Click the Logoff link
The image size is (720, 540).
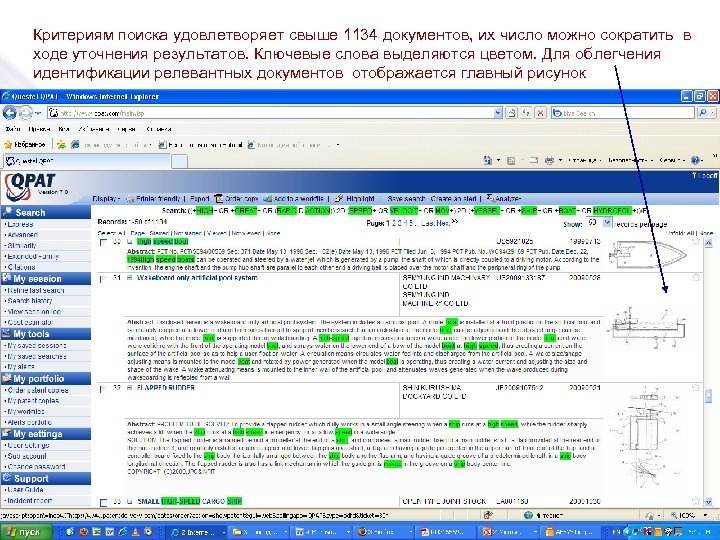point(706,175)
